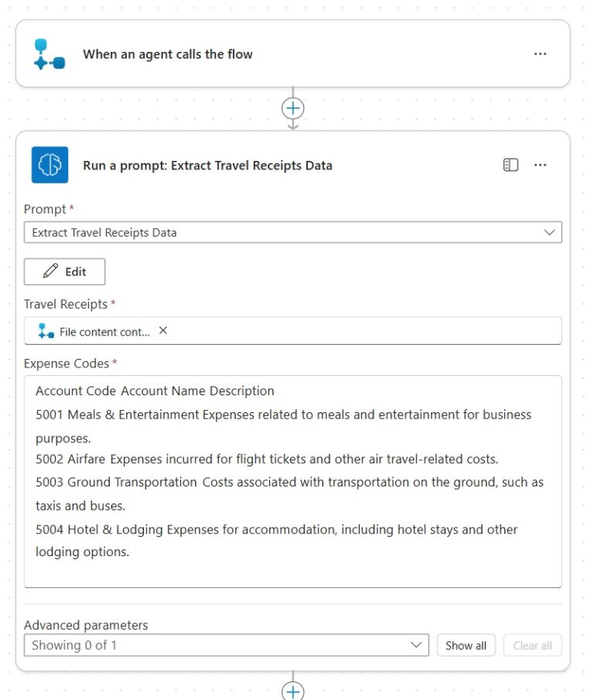
Task: Click the Edit button
Action: pyautogui.click(x=64, y=271)
